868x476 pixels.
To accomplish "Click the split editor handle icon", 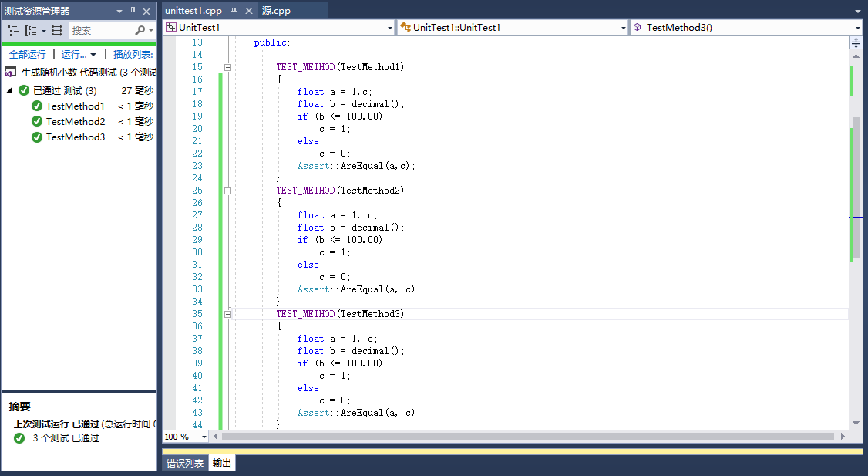I will point(856,42).
